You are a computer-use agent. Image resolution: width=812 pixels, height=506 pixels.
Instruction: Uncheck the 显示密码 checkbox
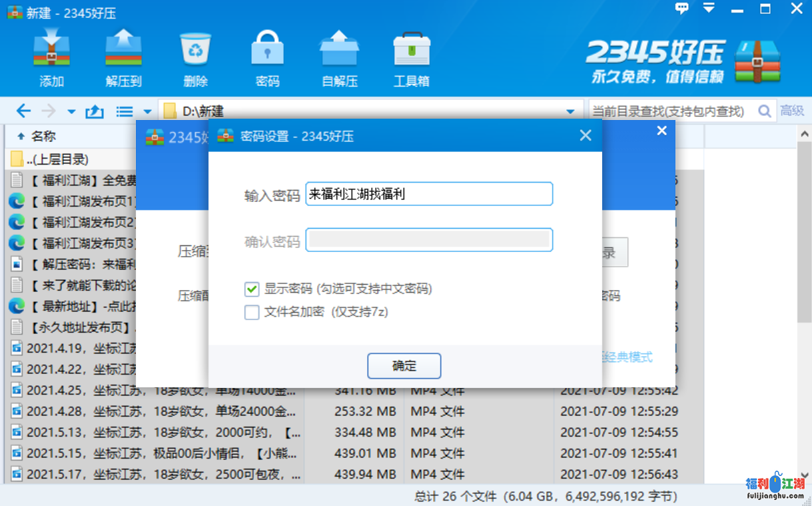pos(252,289)
